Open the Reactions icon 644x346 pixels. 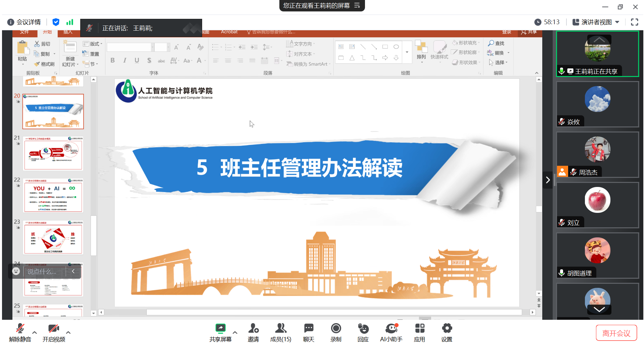(x=363, y=329)
